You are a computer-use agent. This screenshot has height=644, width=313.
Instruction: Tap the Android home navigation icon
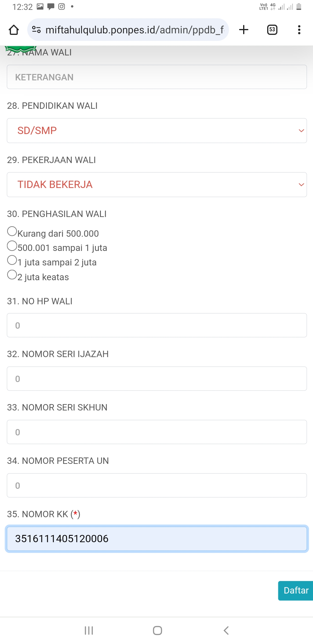(157, 630)
